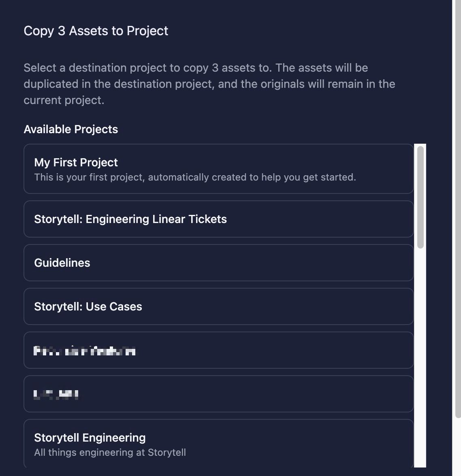Click the 'My First Project' title text
The height and width of the screenshot is (476, 461).
[76, 162]
